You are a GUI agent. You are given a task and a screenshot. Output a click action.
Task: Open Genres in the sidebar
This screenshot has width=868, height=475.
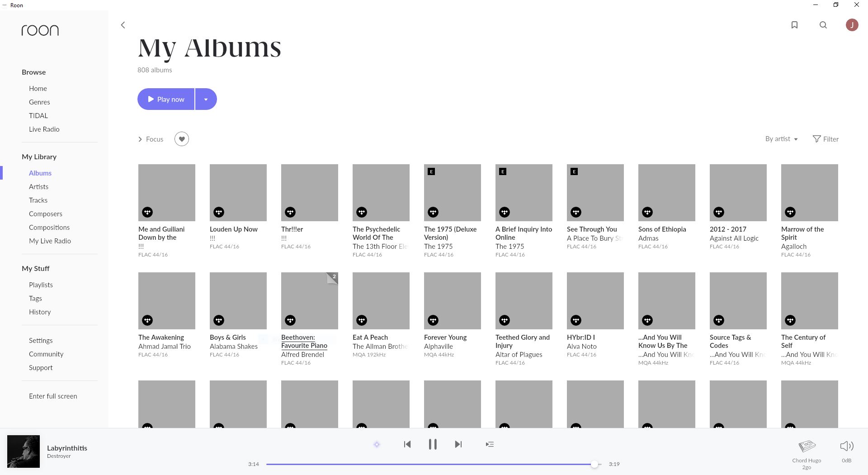39,102
